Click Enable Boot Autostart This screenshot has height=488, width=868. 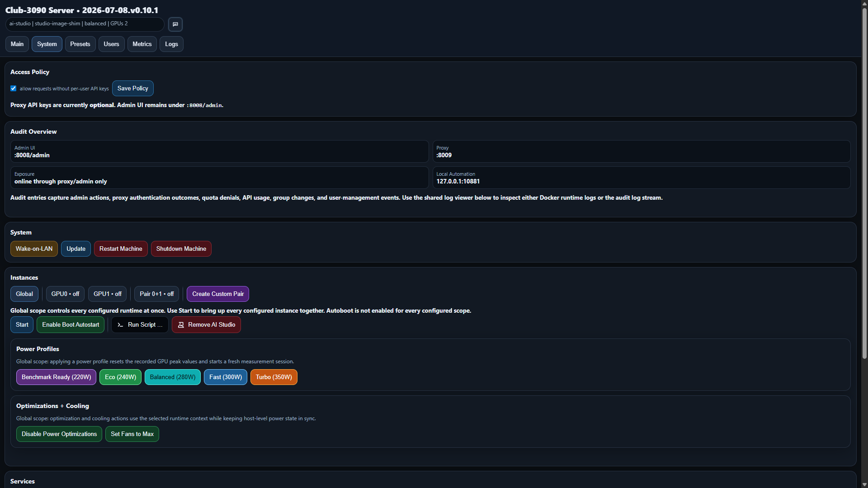(x=71, y=325)
